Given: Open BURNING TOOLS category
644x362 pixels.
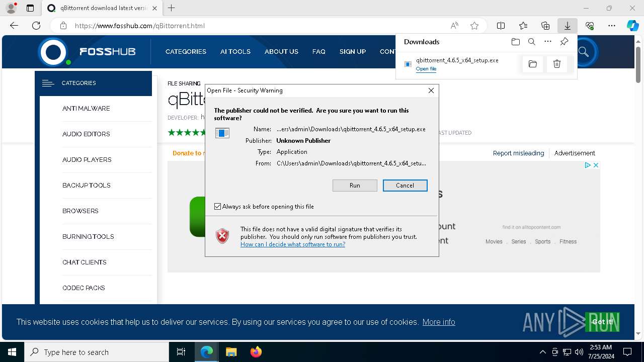Looking at the screenshot, I should (88, 237).
